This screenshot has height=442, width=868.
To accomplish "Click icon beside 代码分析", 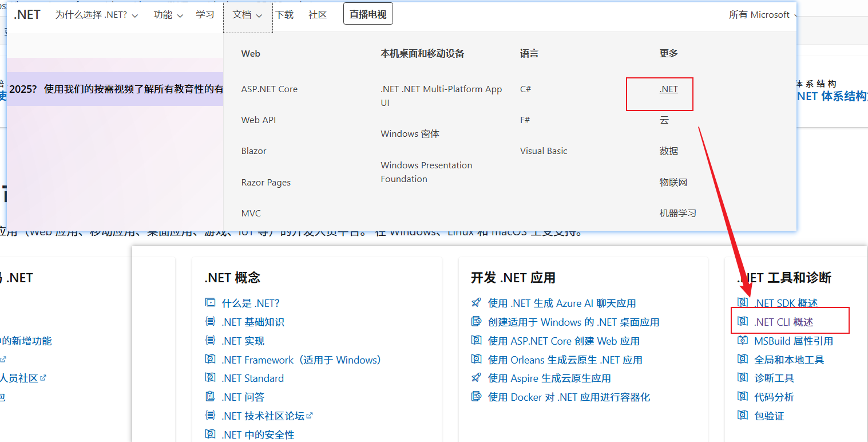I will [x=743, y=397].
